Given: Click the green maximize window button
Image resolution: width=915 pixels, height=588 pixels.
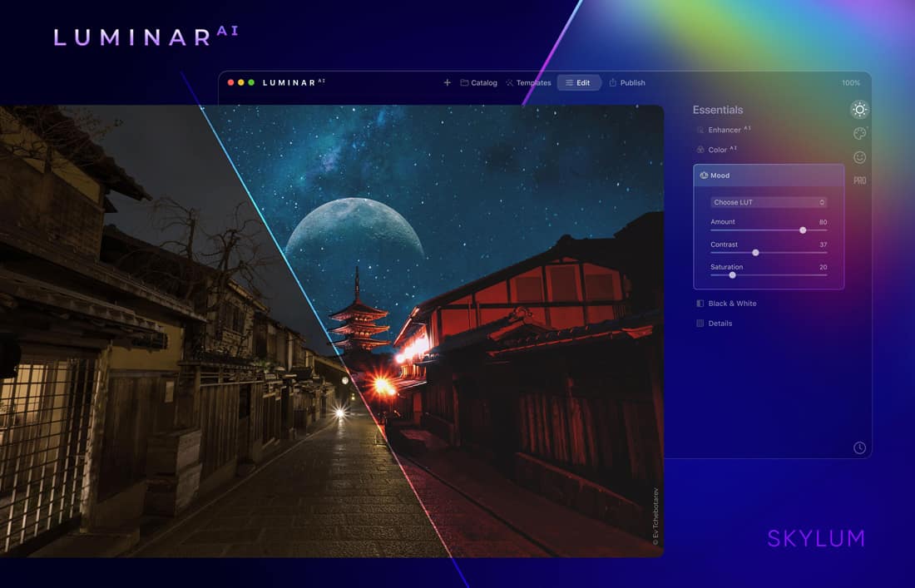Looking at the screenshot, I should [x=251, y=83].
